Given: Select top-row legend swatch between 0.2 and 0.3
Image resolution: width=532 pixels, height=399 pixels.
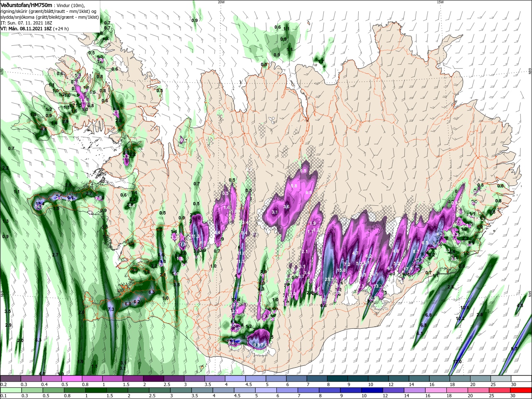Looking at the screenshot, I should pos(10,379).
